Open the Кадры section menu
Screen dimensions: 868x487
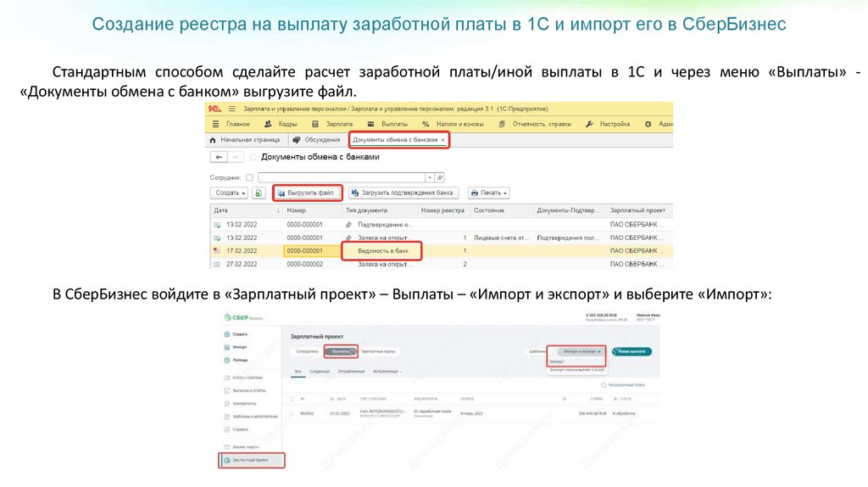click(x=281, y=124)
